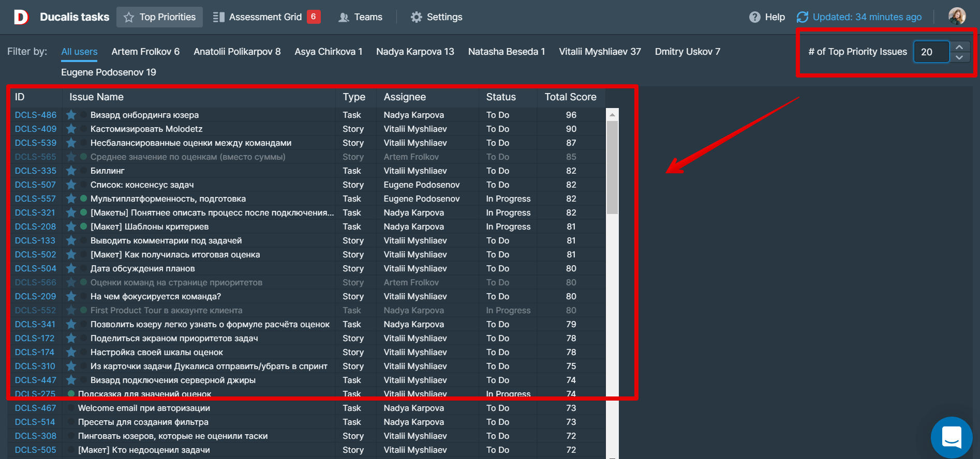980x459 pixels.
Task: Open the chat support widget
Action: (x=952, y=437)
